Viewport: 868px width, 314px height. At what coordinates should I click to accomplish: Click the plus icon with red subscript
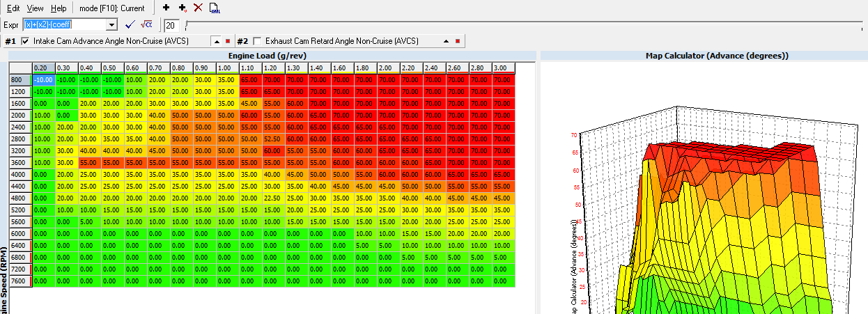coord(182,8)
